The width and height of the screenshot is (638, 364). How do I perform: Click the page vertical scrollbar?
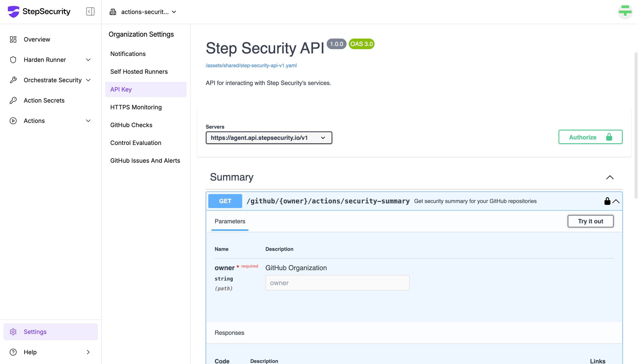pos(636,125)
